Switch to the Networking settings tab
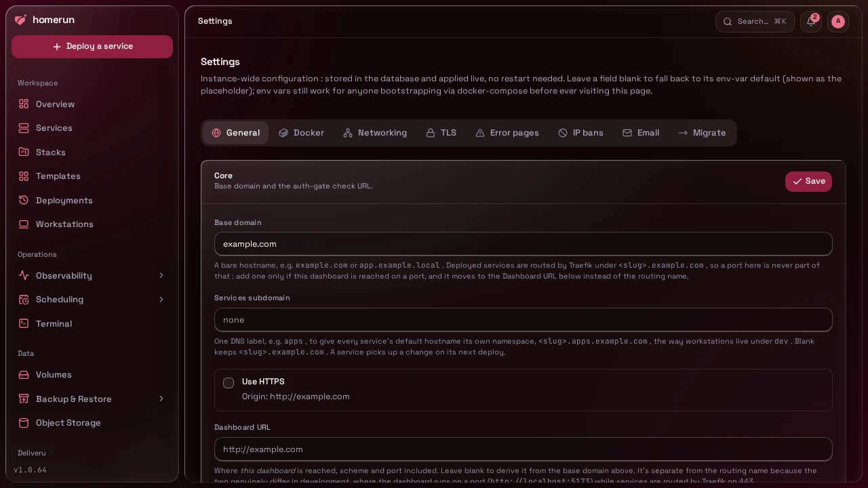868x488 pixels. (x=375, y=133)
